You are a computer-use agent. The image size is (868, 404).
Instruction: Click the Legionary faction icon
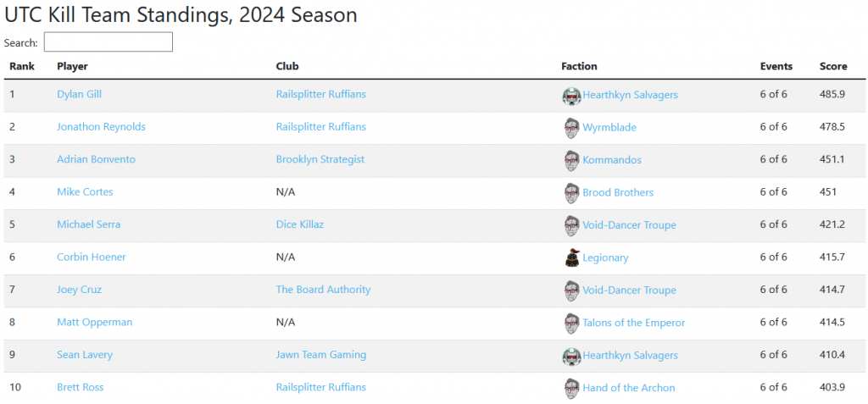571,257
